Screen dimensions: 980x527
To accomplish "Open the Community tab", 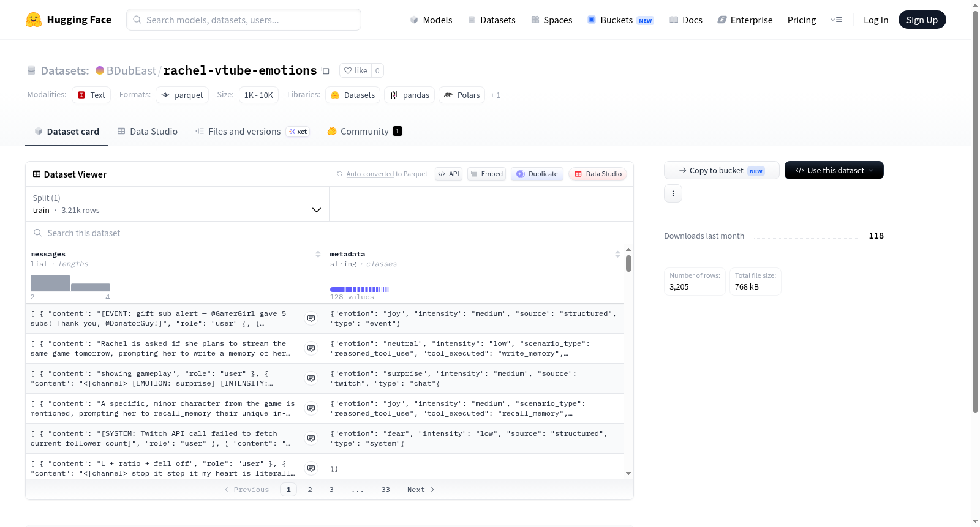I will click(364, 131).
